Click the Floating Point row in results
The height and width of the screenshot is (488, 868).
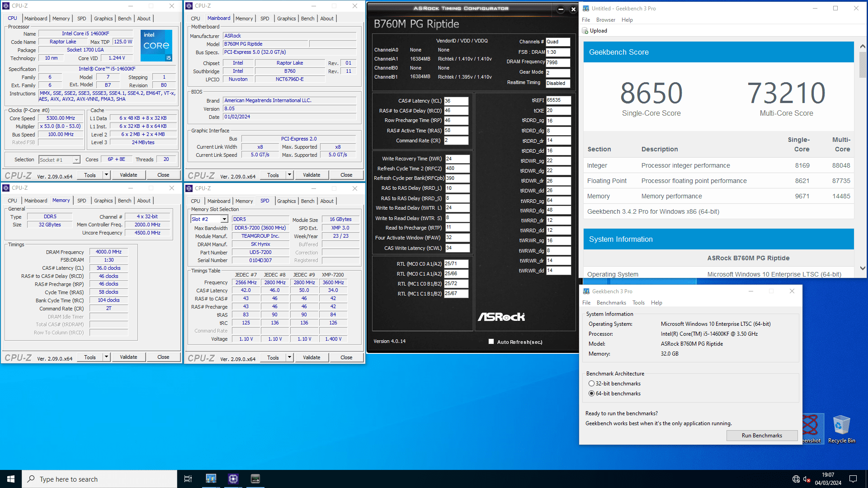pyautogui.click(x=719, y=181)
